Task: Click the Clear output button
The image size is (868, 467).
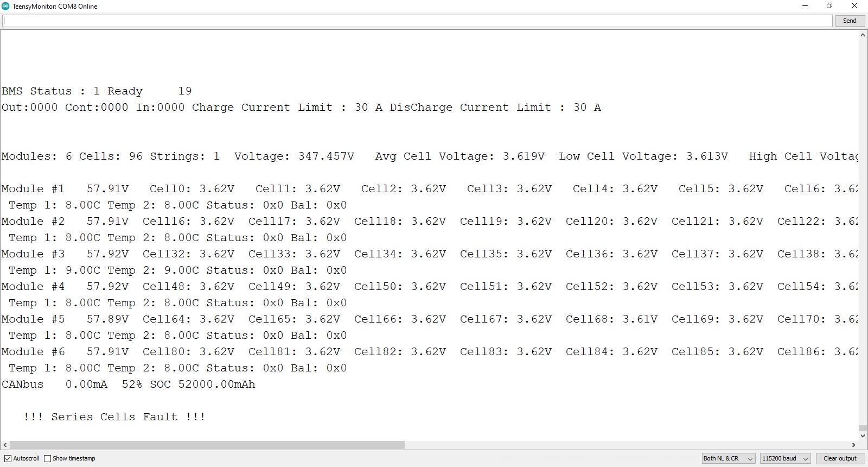Action: point(840,458)
